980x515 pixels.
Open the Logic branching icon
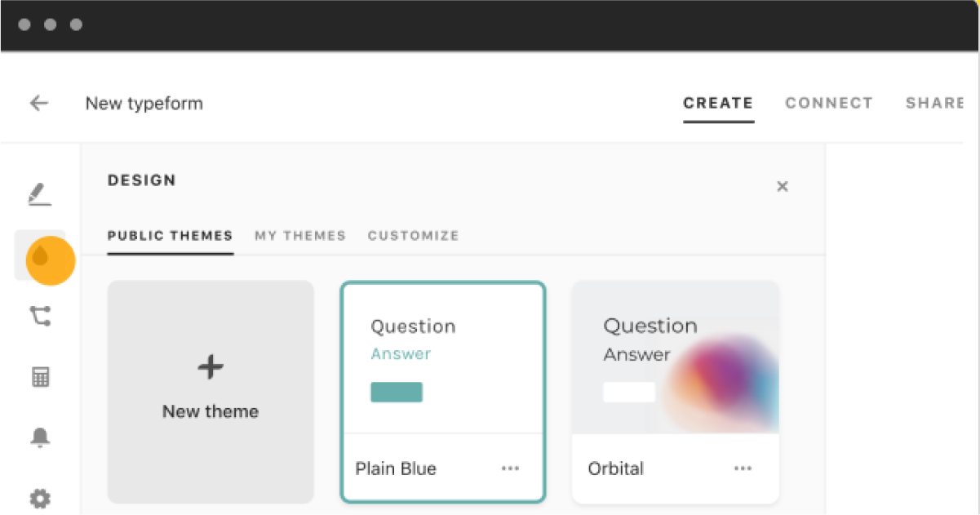(40, 316)
